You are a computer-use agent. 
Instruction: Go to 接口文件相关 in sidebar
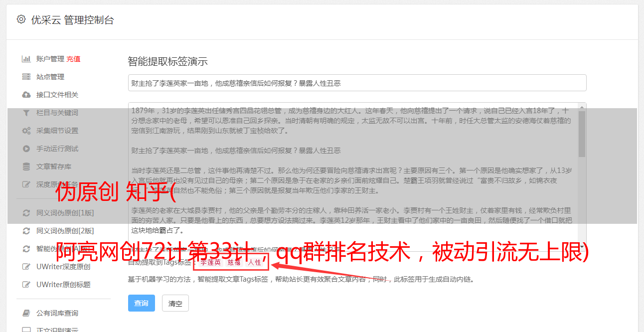tap(57, 95)
